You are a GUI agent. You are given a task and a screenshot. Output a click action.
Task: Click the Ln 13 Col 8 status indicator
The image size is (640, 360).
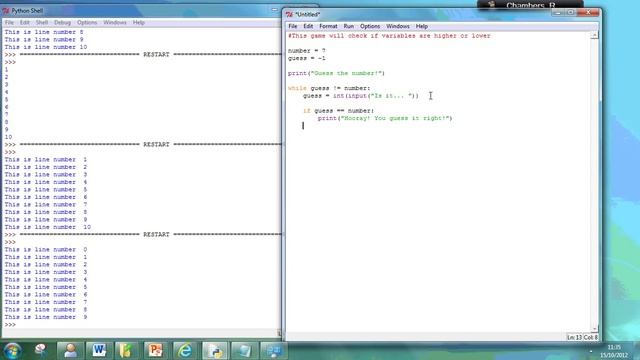point(582,337)
